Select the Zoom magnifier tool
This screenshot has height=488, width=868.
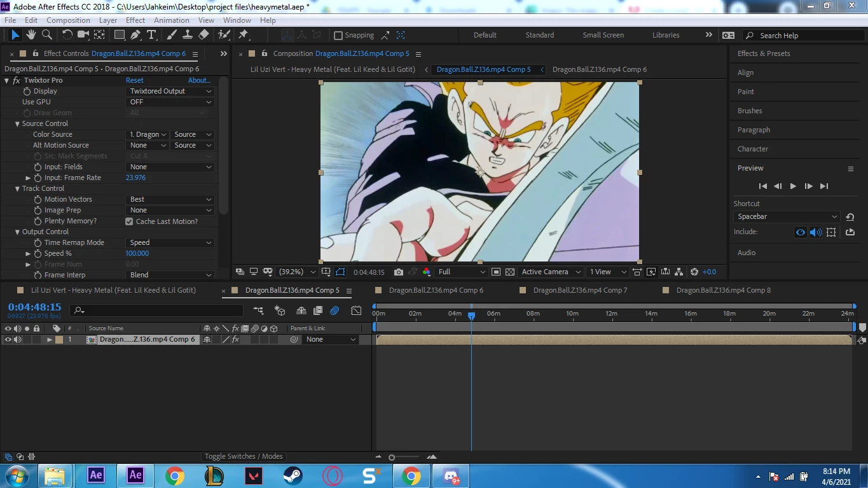tap(46, 35)
